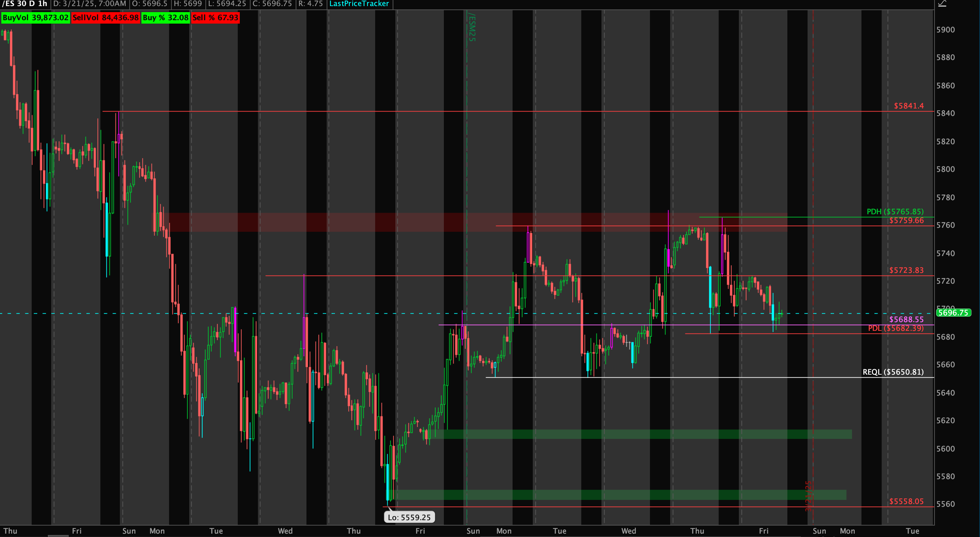Screen dimensions: 980x537
Task: Select the LastPriceTracker study label
Action: tap(359, 4)
